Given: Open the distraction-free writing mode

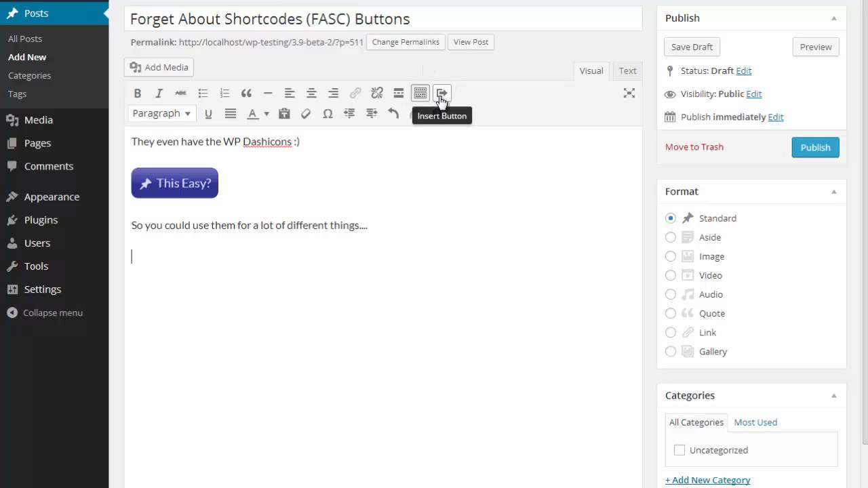Looking at the screenshot, I should tap(629, 93).
